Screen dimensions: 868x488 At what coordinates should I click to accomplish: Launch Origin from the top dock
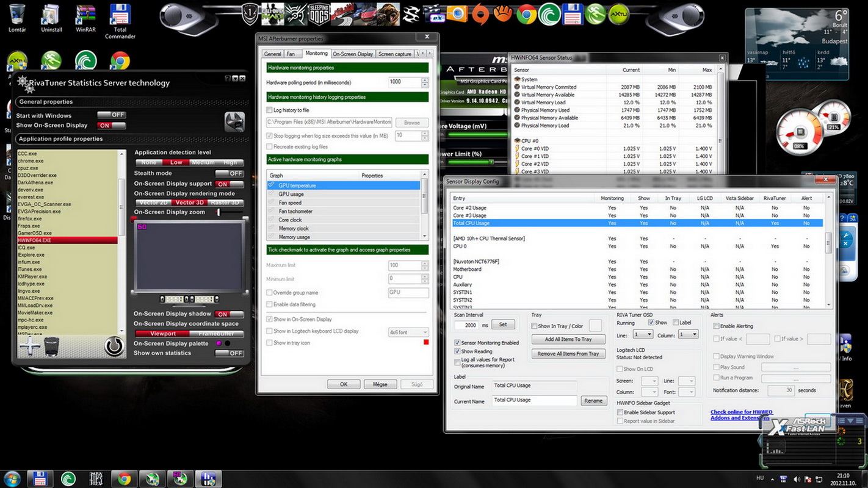point(481,13)
